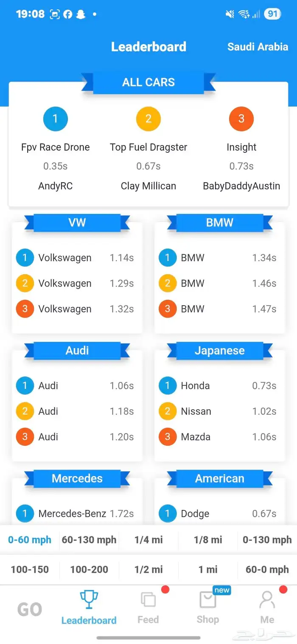Tap the blue rank 1 badge for Fpv Race Drone
Screen dimensions: 297x644
coord(55,118)
